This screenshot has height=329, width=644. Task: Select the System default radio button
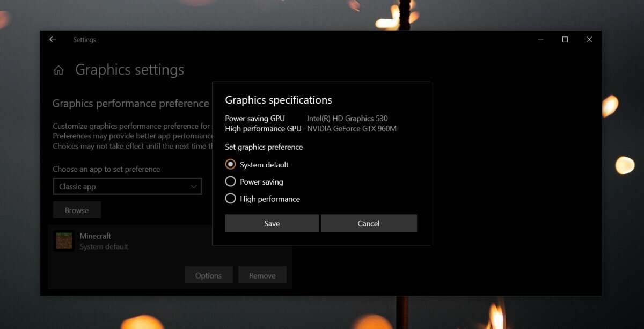(231, 164)
